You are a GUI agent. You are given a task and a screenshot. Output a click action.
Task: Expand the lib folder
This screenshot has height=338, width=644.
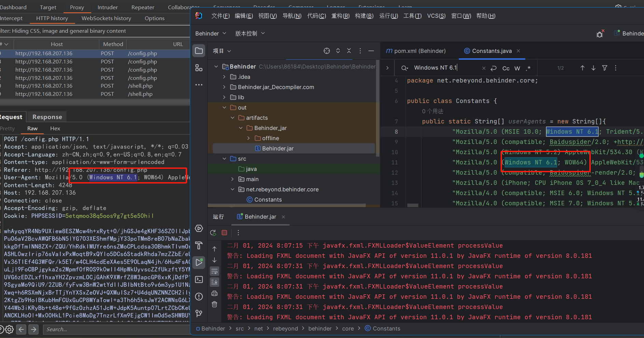coord(224,97)
